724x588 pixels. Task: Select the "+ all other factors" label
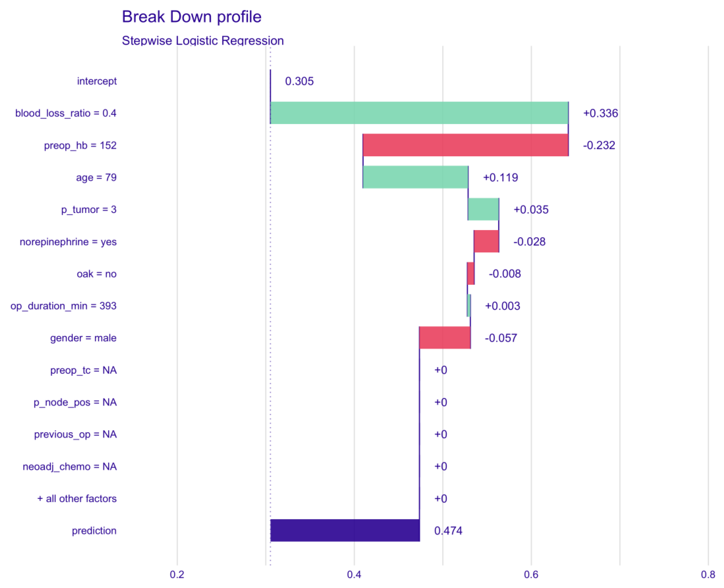pyautogui.click(x=77, y=498)
